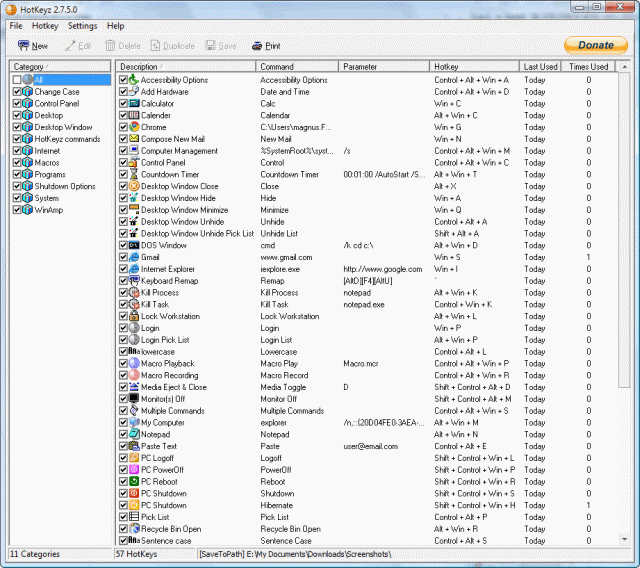This screenshot has width=640, height=568.
Task: Uncheck the Notepad hotkey checkbox
Action: [x=123, y=434]
